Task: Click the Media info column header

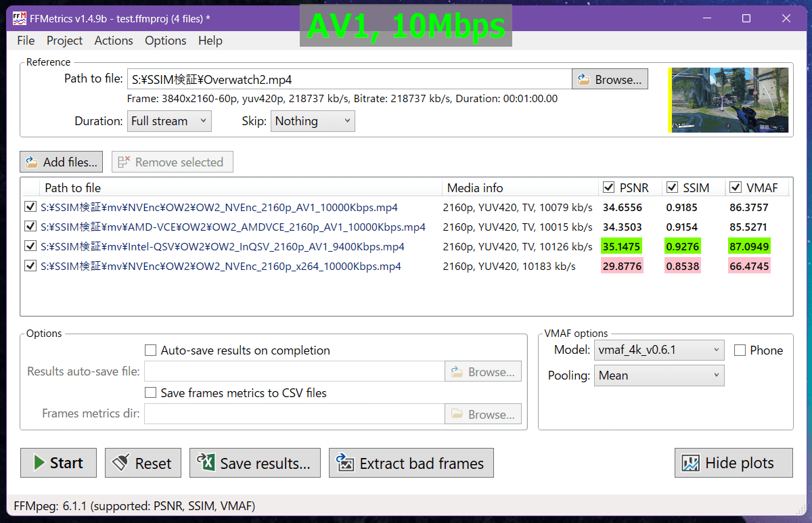Action: point(520,187)
